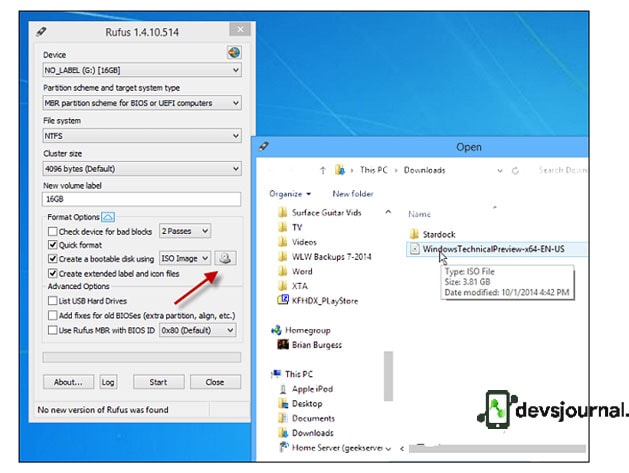
Task: Select the KFHDX_PLayStore item
Action: point(318,300)
